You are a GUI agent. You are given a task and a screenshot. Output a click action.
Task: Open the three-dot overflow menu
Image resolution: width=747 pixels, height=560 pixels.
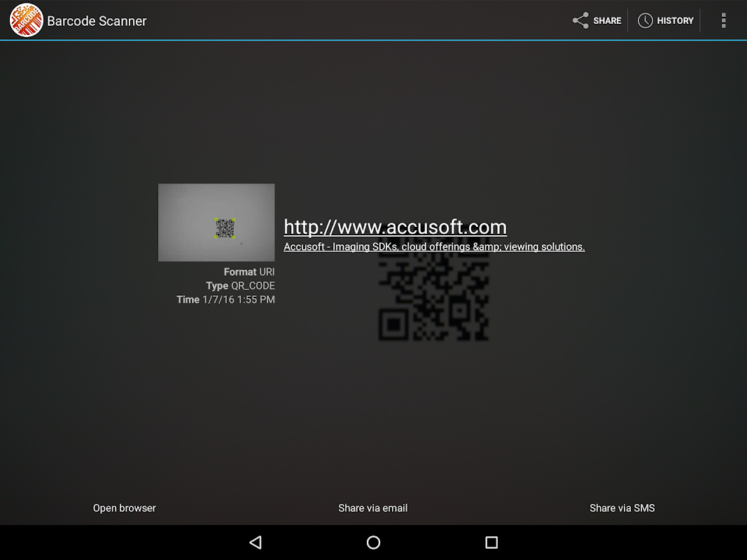click(723, 20)
